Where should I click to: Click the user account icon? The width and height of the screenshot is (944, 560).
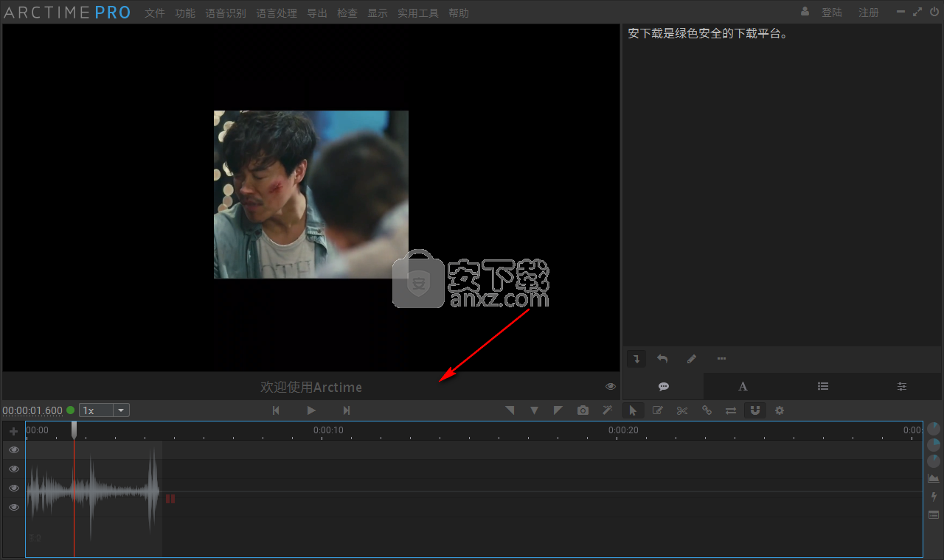(805, 12)
